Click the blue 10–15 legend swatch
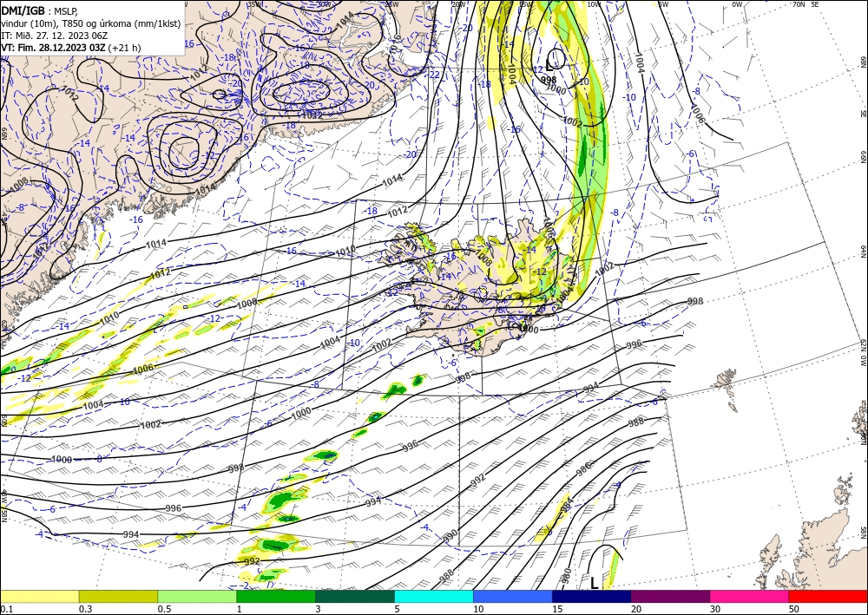Screen dimensions: 868x615 click(513, 596)
